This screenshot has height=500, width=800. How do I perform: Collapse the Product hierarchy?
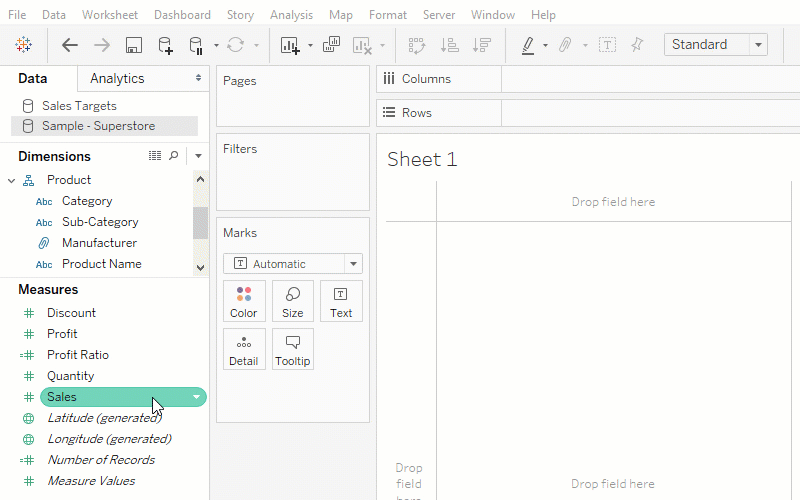tap(12, 180)
